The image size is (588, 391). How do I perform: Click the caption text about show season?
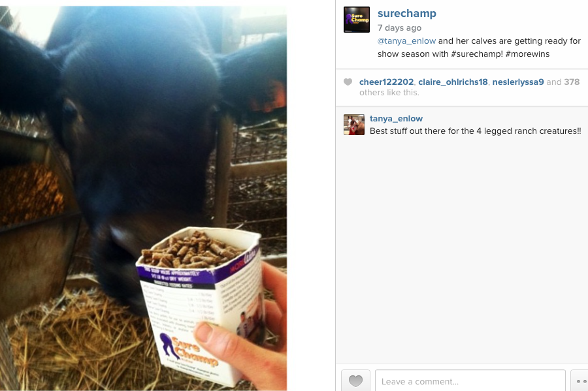[479, 47]
